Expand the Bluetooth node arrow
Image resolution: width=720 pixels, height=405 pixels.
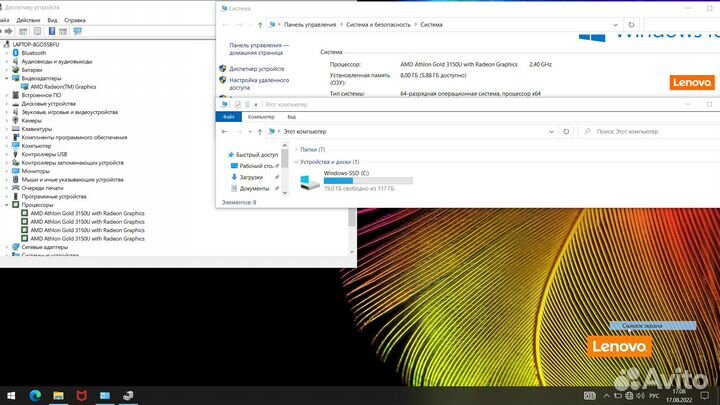pos(7,53)
